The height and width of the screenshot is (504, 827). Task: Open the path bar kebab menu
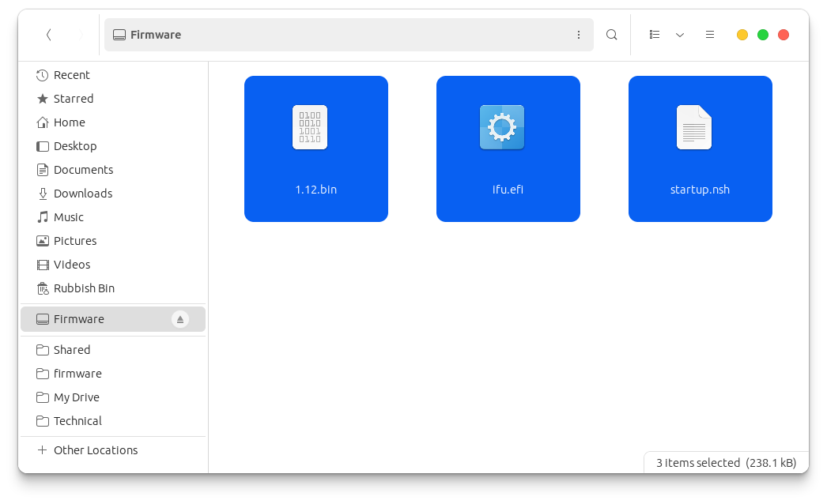(x=579, y=35)
